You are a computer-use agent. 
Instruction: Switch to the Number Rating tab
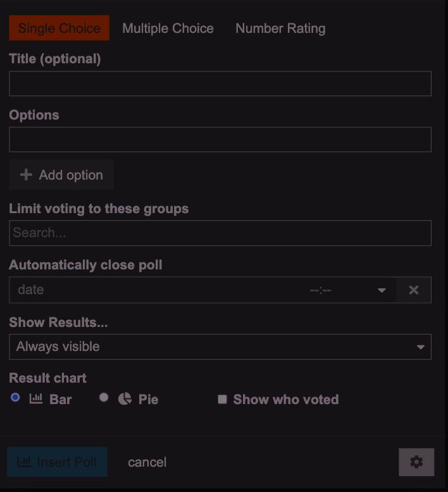[280, 28]
